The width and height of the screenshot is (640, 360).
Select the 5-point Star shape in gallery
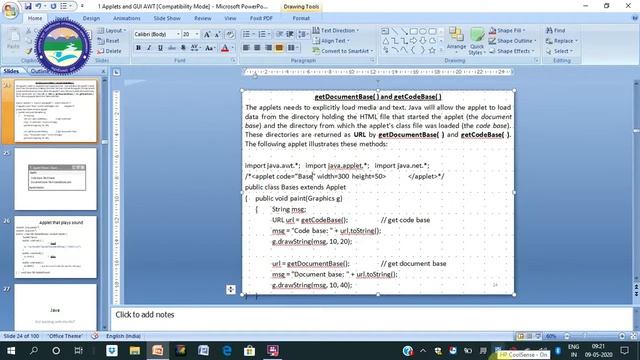pyautogui.click(x=432, y=50)
